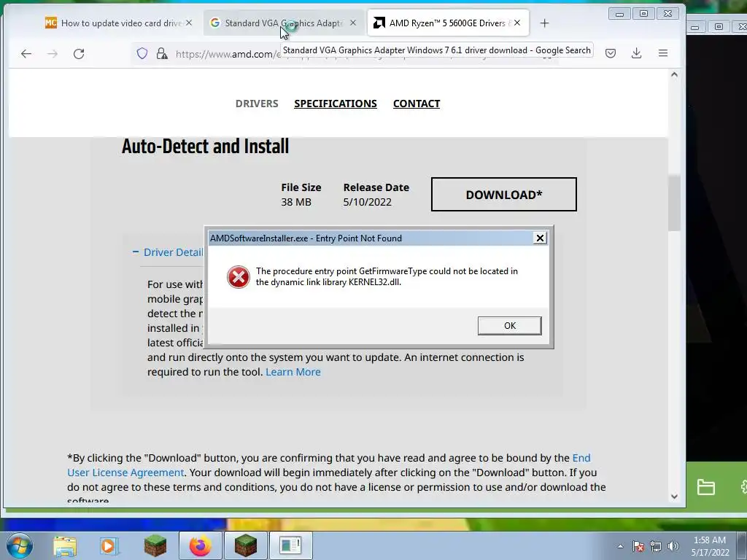
Task: Close the AMD Ryzen 5 5600GE Drivers tab
Action: (x=517, y=23)
